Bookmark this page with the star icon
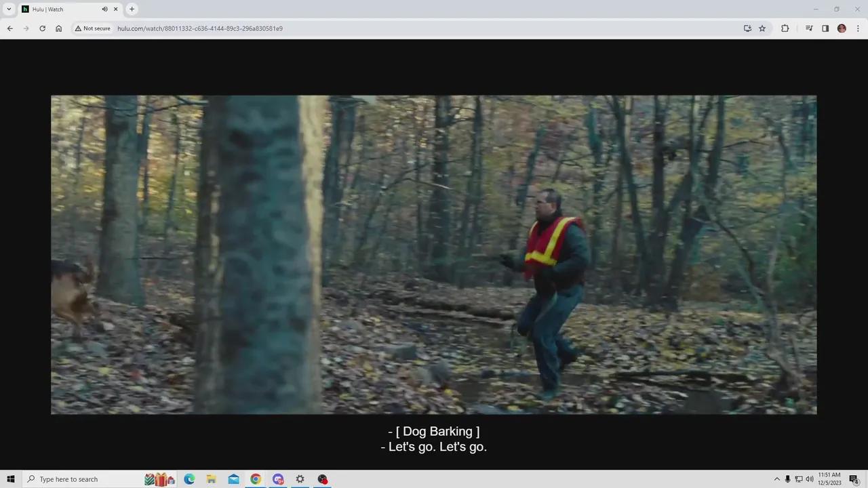Image resolution: width=868 pixels, height=488 pixels. [762, 28]
